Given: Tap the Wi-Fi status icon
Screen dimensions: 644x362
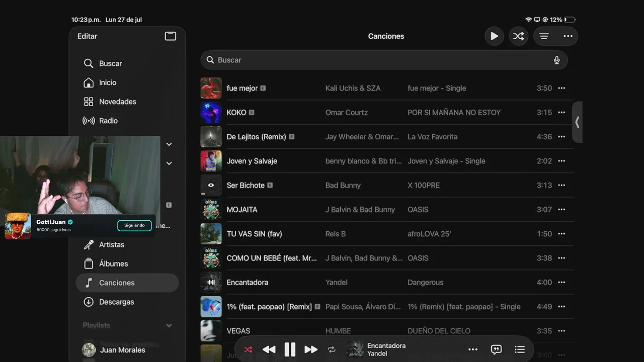Looking at the screenshot, I should tap(528, 20).
